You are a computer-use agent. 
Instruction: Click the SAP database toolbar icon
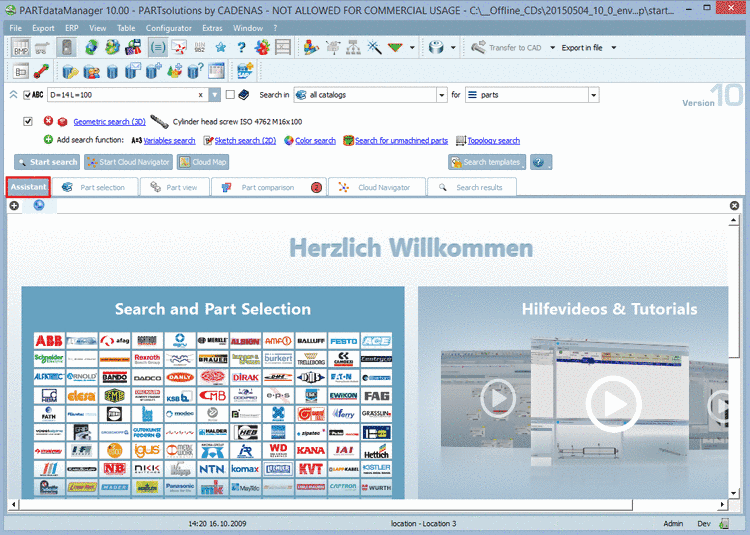pos(246,71)
